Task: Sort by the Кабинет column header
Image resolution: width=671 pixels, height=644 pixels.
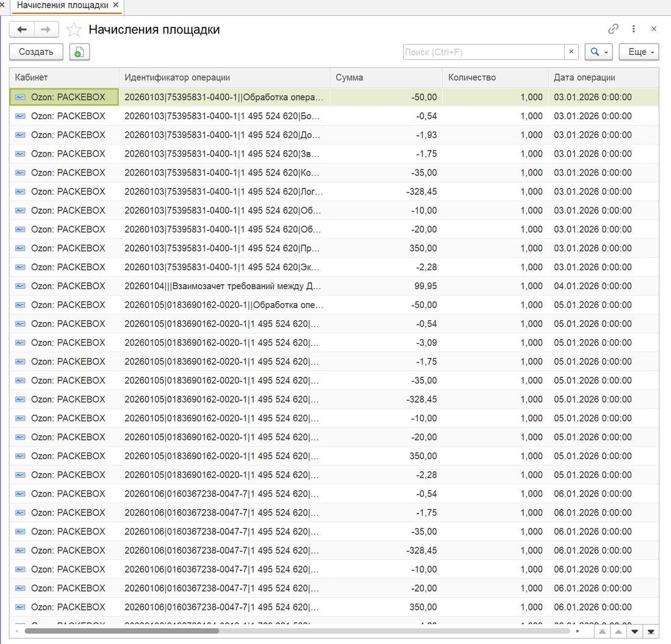Action: [x=64, y=77]
